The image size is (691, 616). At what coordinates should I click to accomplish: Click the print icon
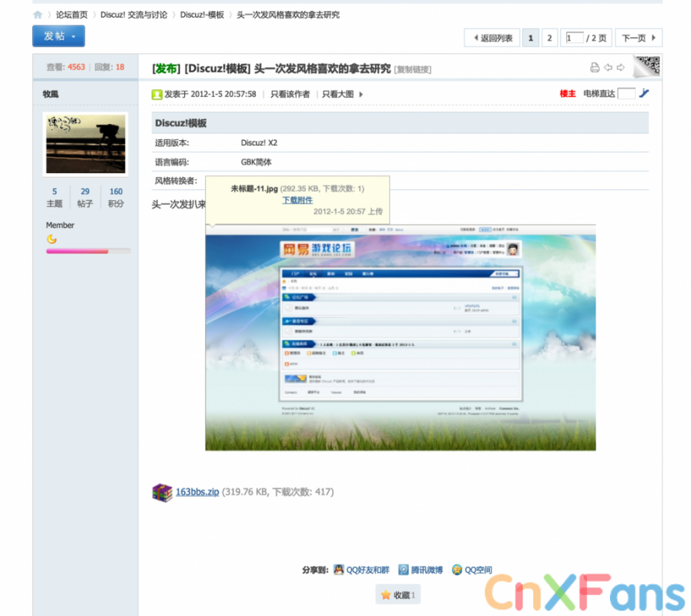(595, 68)
